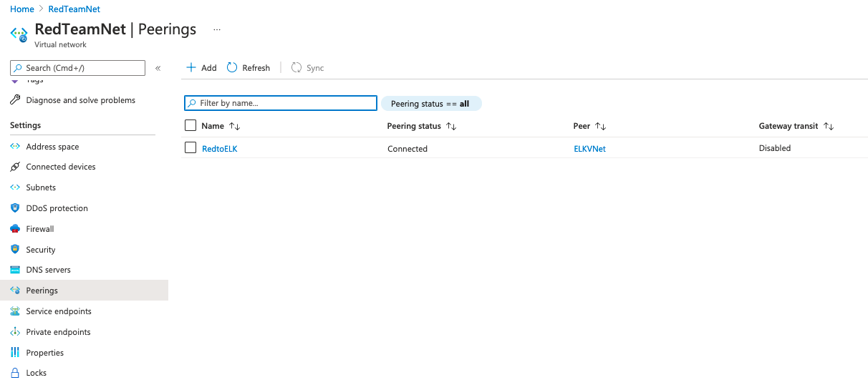
Task: Open Service endpoints settings
Action: pos(59,311)
